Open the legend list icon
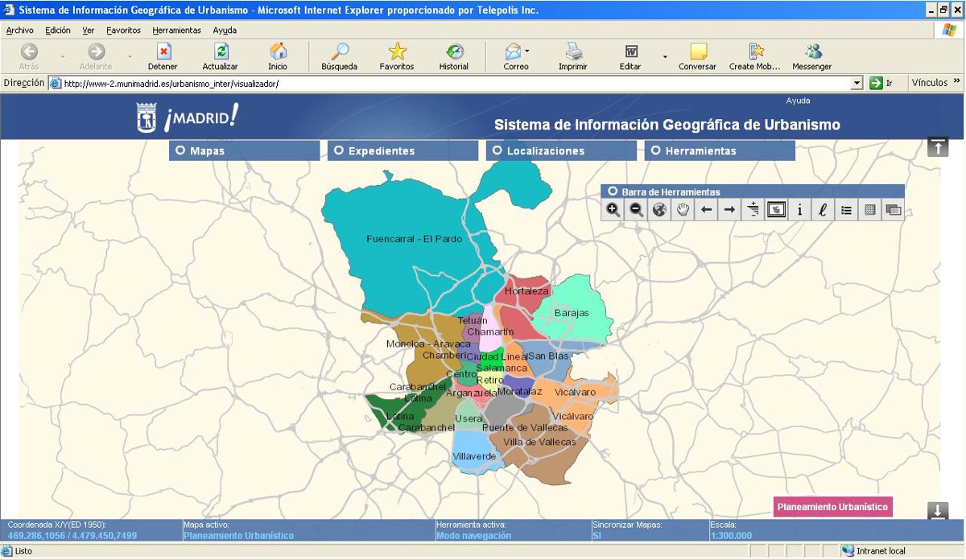Screen dimensions: 966x560 point(846,210)
